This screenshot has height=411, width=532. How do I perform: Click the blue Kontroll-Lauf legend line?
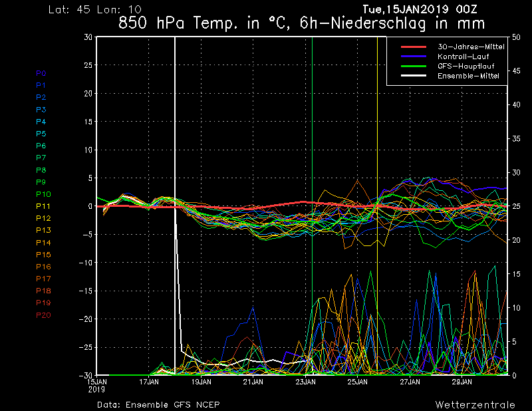(414, 57)
